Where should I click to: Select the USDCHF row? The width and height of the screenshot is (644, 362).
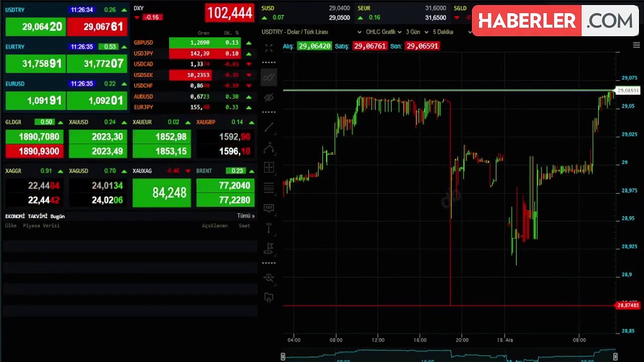click(x=193, y=85)
